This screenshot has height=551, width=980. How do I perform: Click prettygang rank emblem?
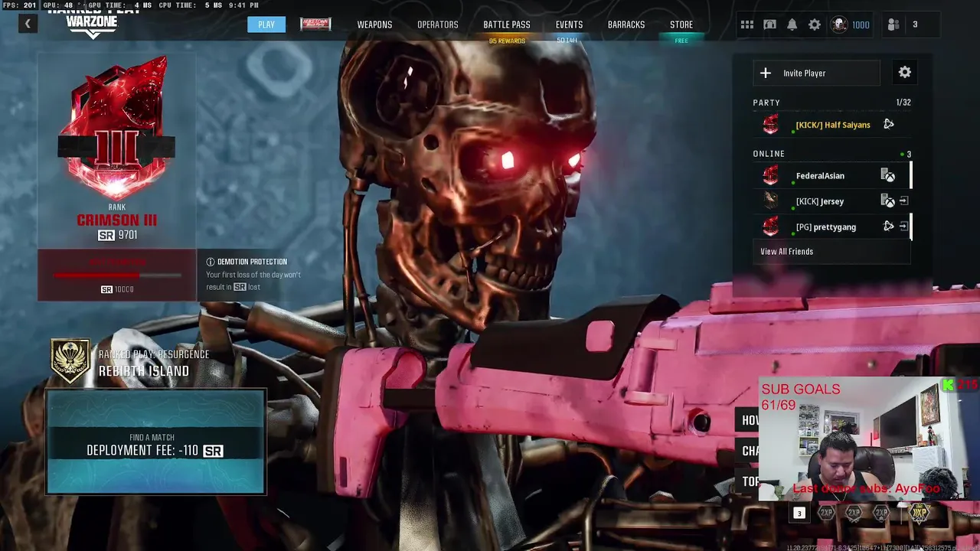point(771,227)
